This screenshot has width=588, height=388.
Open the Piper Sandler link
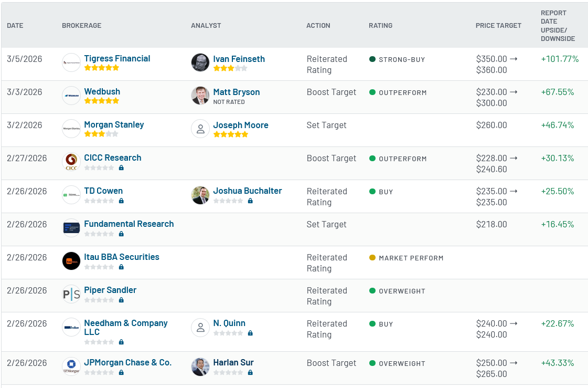110,290
